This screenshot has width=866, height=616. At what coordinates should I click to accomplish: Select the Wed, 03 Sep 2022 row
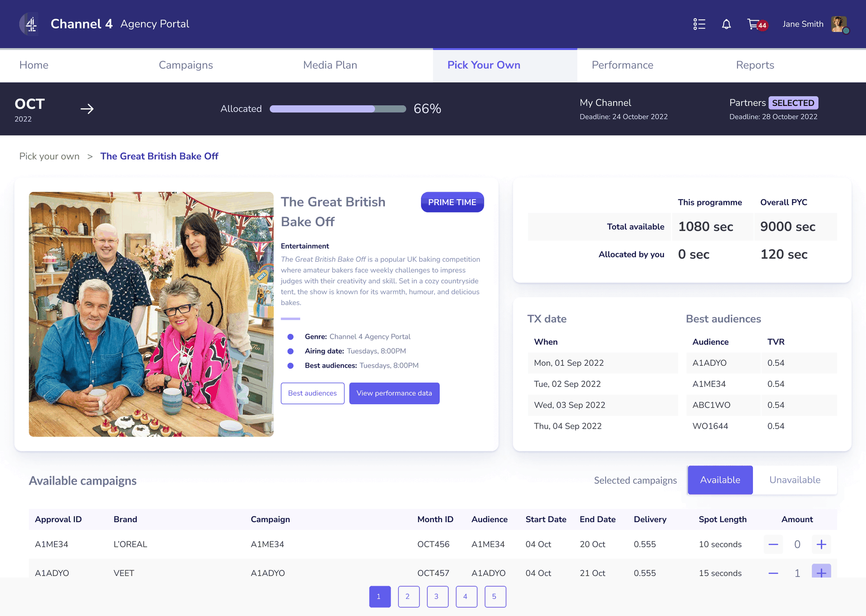(x=603, y=405)
